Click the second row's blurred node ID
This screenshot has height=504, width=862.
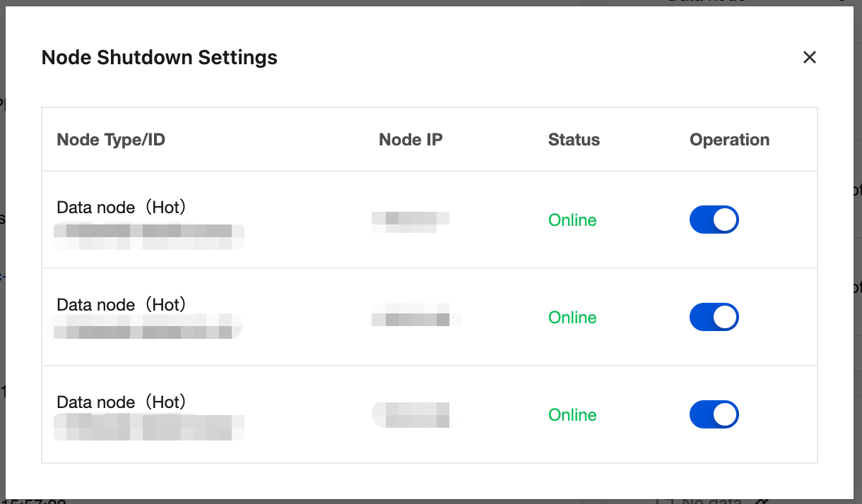[147, 326]
